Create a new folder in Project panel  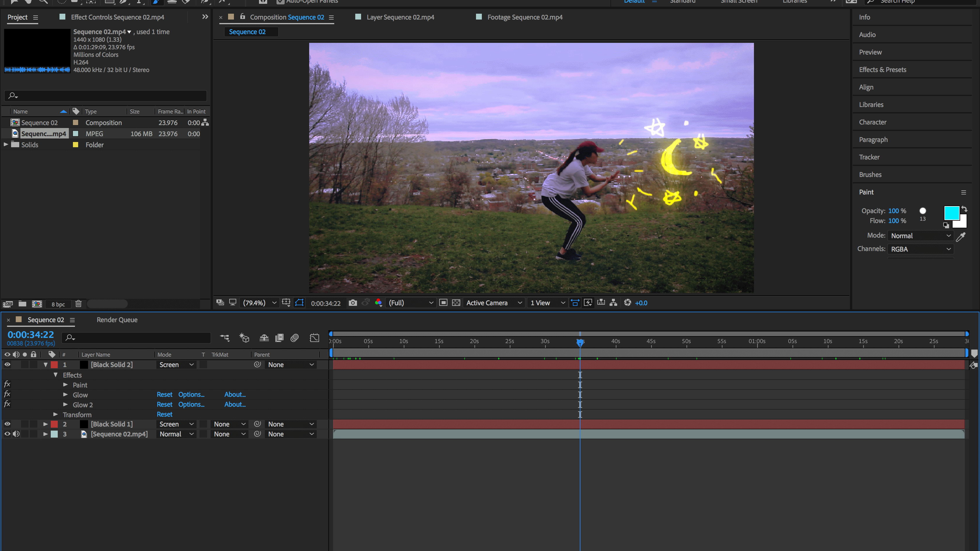[22, 304]
